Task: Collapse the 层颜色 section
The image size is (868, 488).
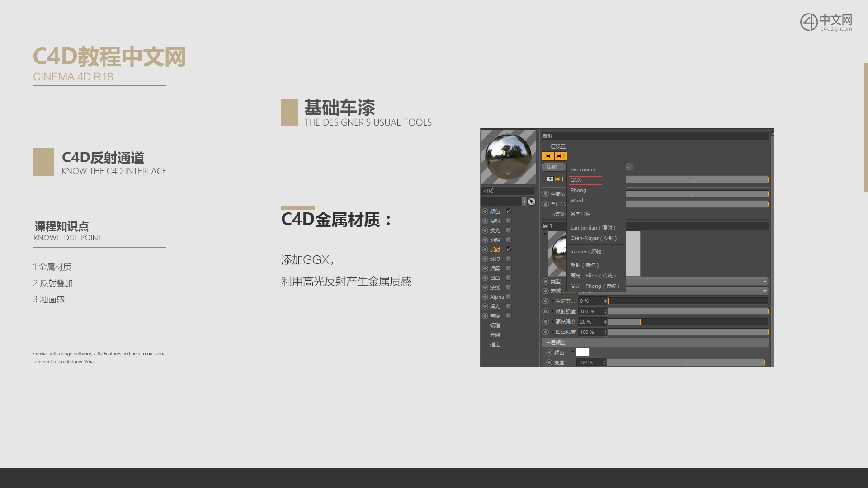Action: coord(548,343)
